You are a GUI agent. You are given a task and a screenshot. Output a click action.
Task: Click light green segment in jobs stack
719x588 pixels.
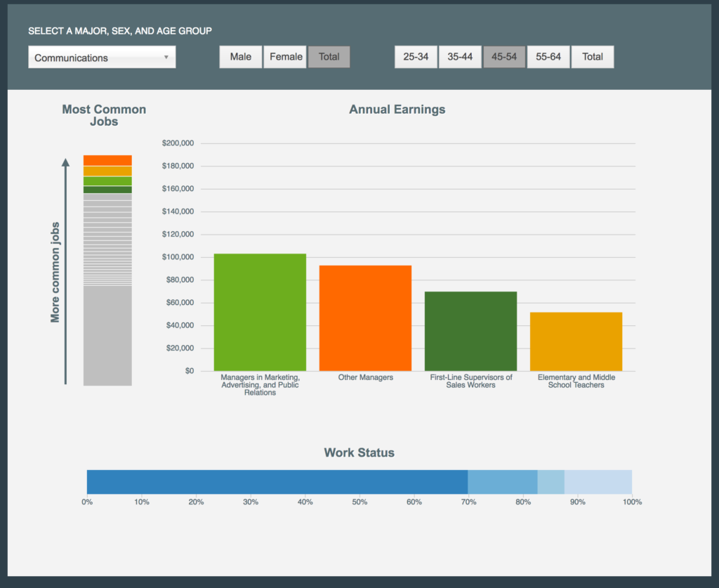[107, 181]
